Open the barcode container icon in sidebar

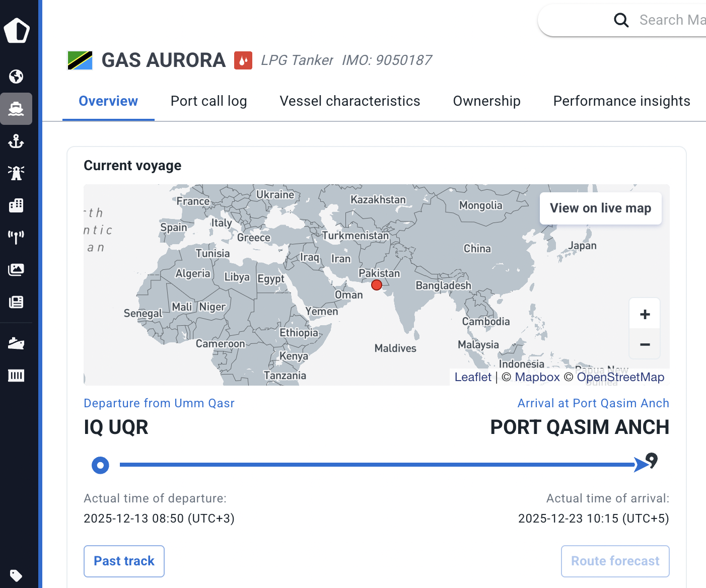(16, 376)
